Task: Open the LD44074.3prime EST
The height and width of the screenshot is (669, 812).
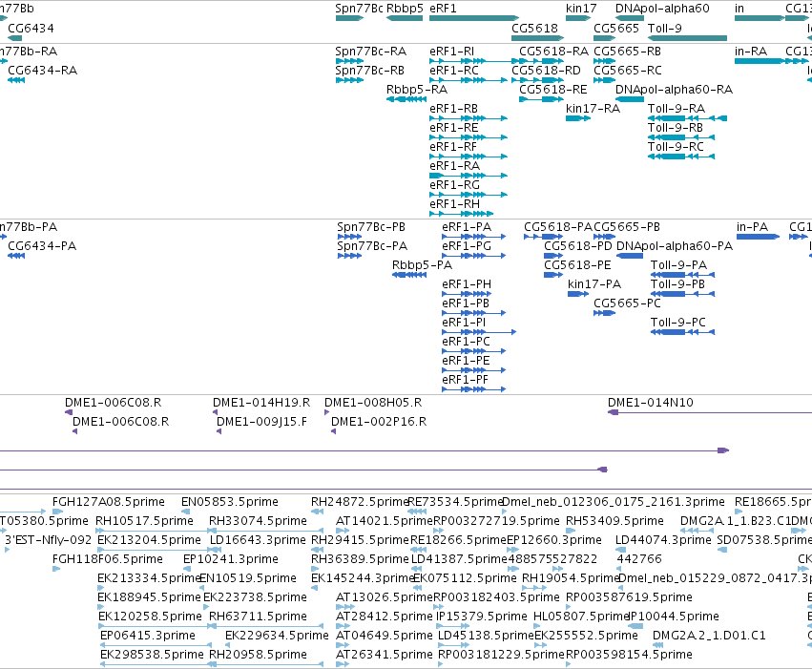Action: click(620, 550)
